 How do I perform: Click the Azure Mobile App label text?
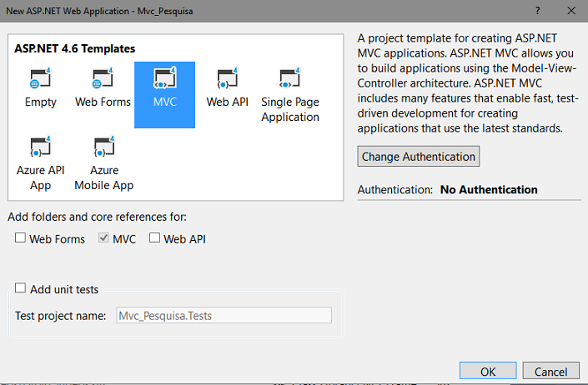104,177
